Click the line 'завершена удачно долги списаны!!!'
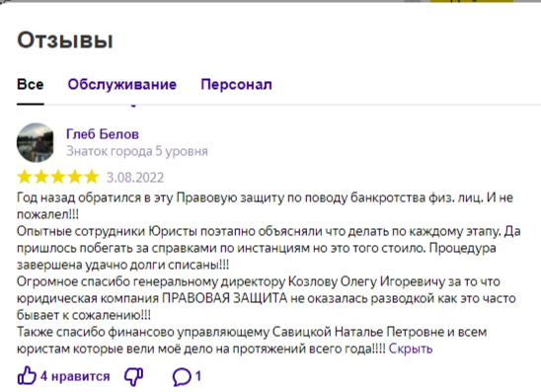Screen dimensions: 541x392 pyautogui.click(x=122, y=265)
